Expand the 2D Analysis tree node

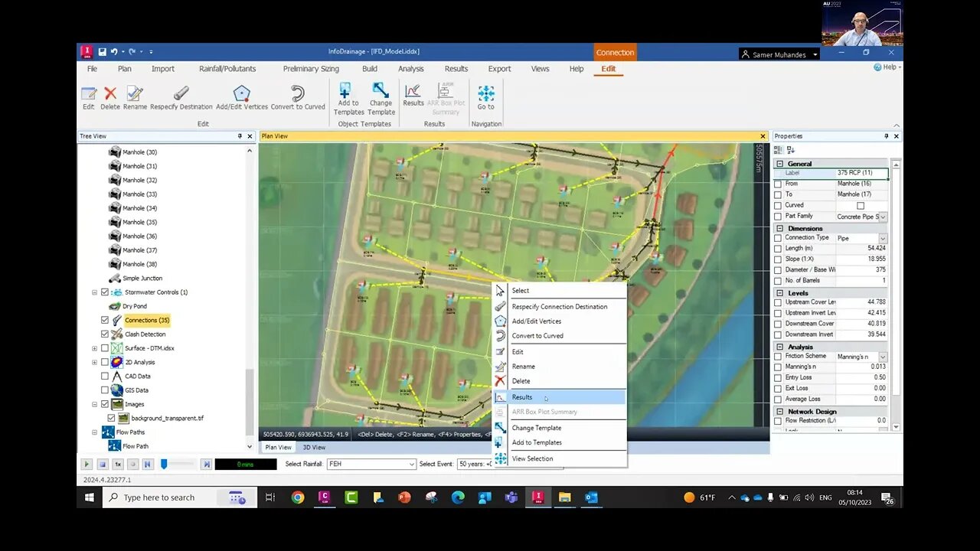95,362
